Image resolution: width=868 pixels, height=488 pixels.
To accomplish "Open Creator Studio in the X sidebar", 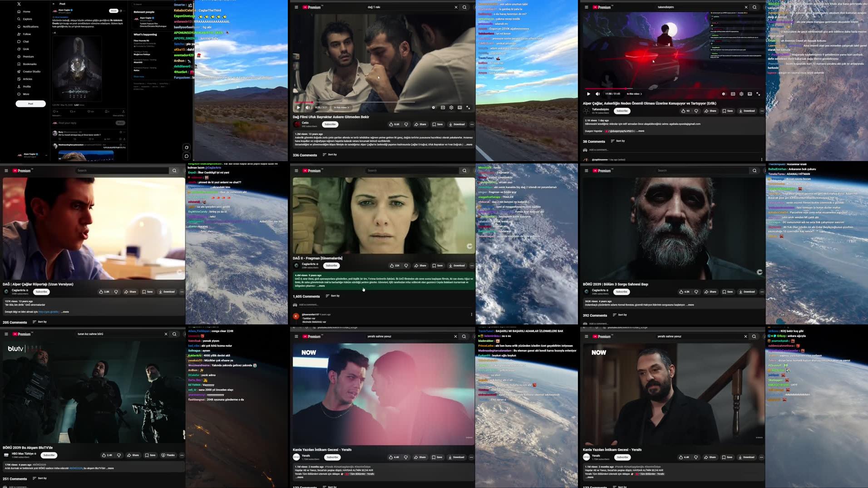I will point(29,72).
